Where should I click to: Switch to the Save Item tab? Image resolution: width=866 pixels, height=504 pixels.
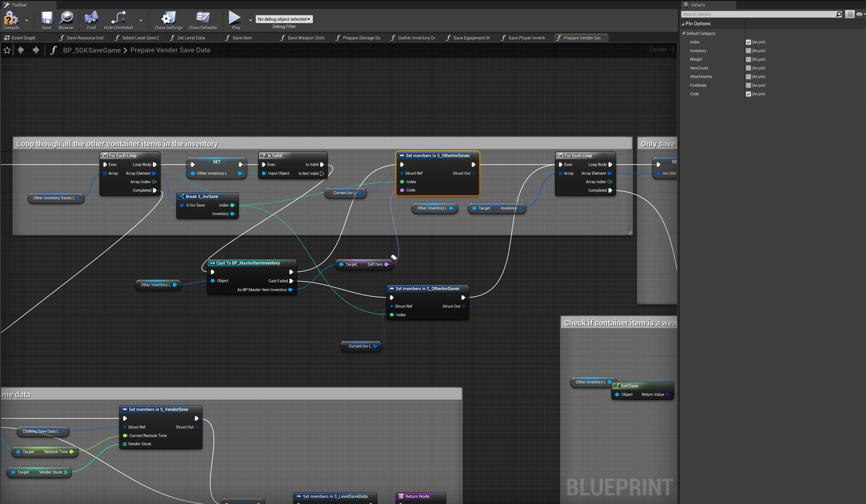(x=242, y=38)
